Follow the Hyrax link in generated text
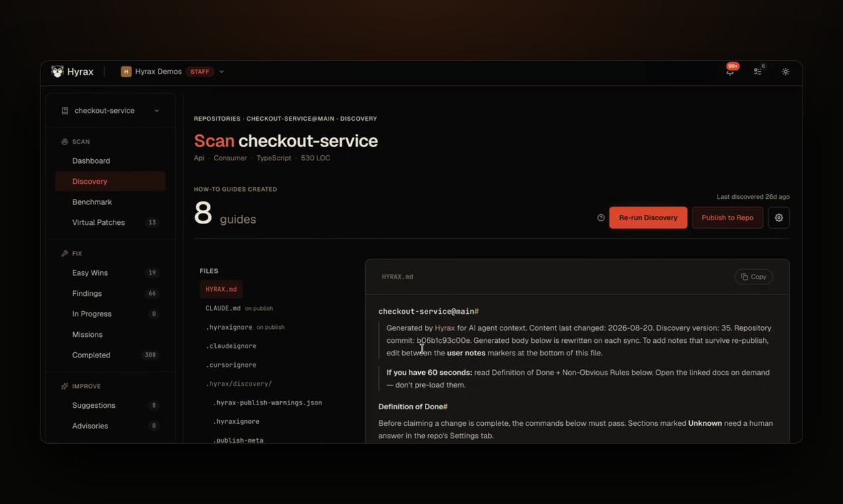This screenshot has width=843, height=504. click(x=445, y=328)
